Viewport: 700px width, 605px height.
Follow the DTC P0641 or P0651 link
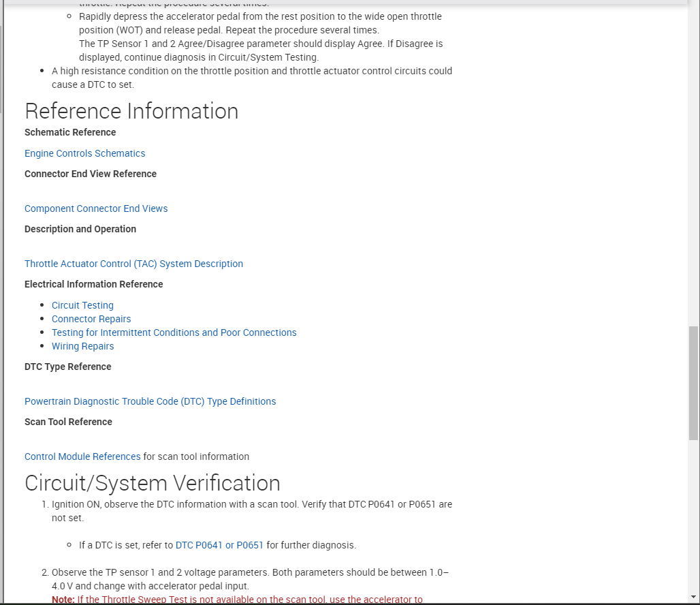pos(219,545)
